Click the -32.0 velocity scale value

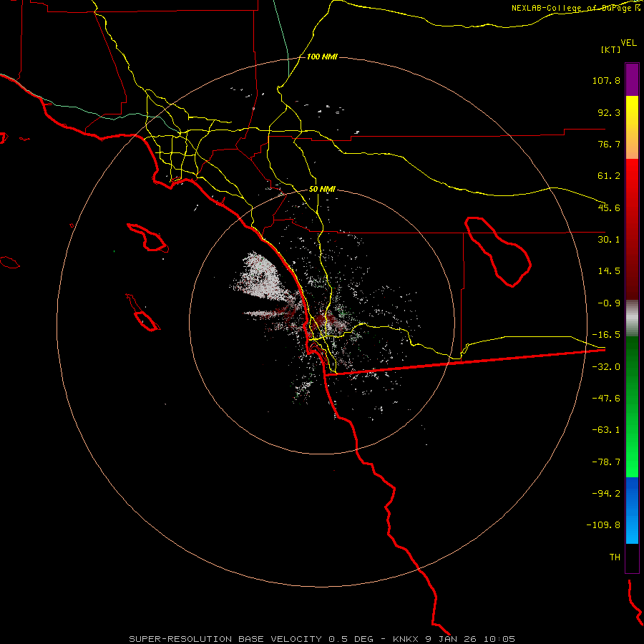(x=606, y=367)
